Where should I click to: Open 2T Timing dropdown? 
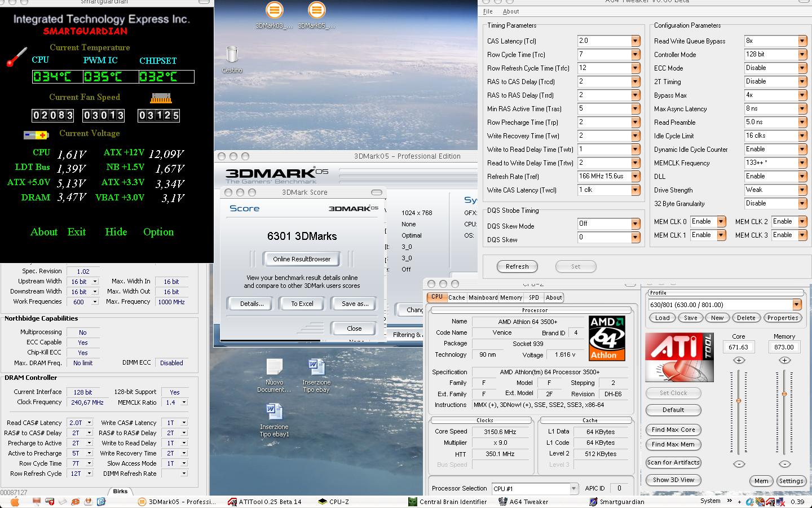tap(802, 82)
